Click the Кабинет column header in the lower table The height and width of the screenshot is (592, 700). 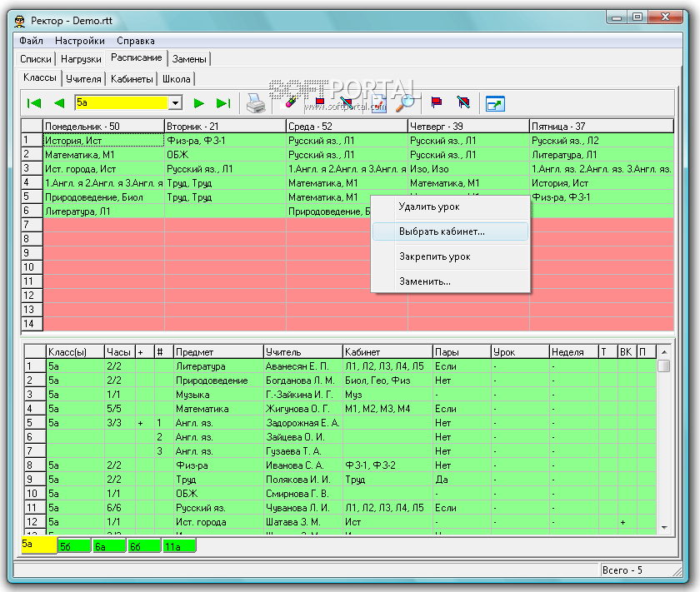click(388, 352)
